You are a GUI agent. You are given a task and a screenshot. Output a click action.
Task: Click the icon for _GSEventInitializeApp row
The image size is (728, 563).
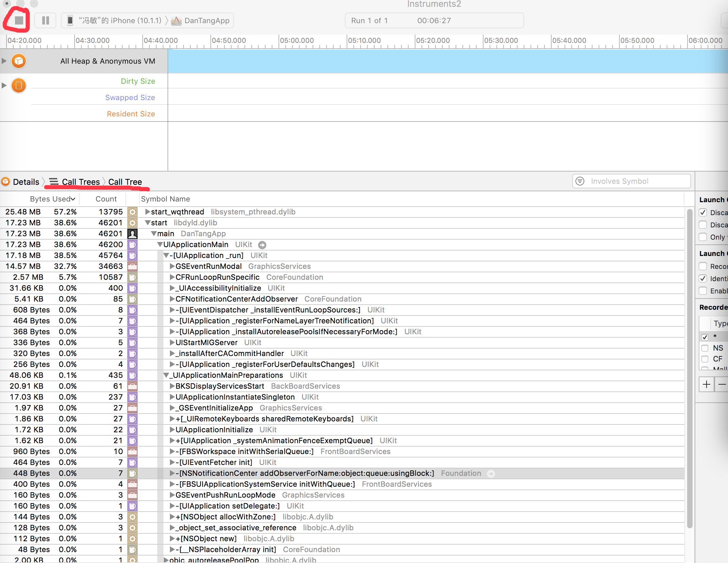coord(132,408)
